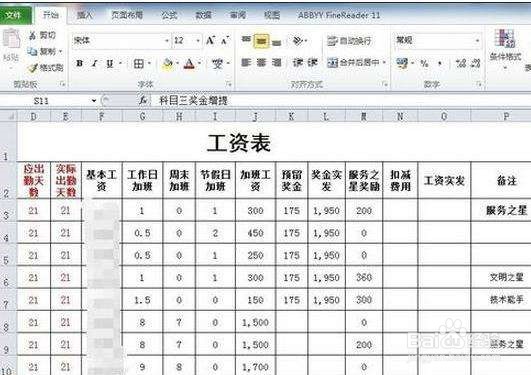Click the decrease indent icon

[298, 63]
